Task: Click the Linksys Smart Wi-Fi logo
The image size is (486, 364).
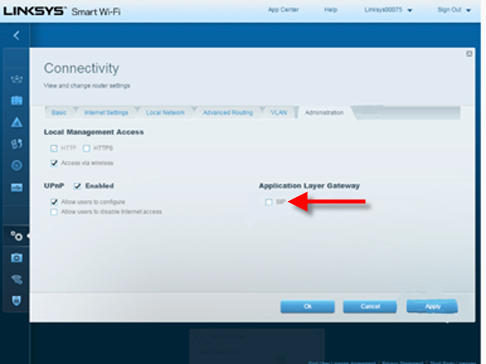Action: tap(62, 11)
